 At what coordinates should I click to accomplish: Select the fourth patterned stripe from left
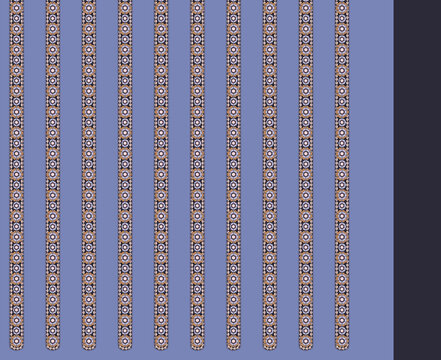[125, 175]
